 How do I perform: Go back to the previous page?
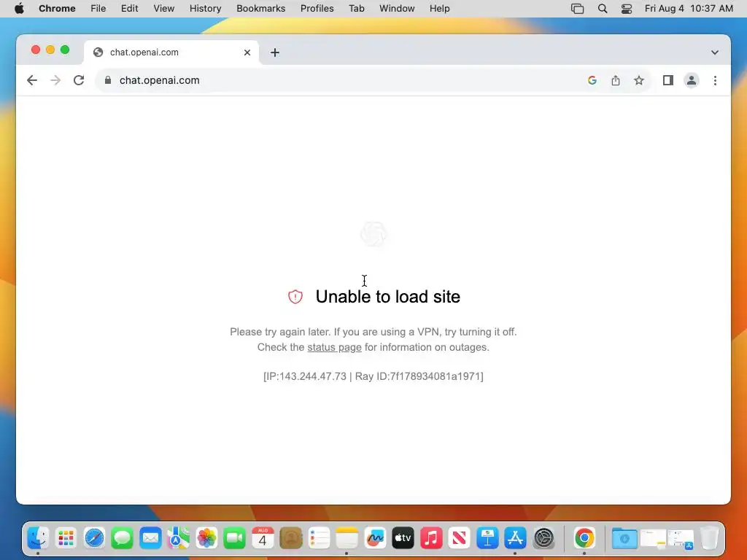(x=32, y=80)
